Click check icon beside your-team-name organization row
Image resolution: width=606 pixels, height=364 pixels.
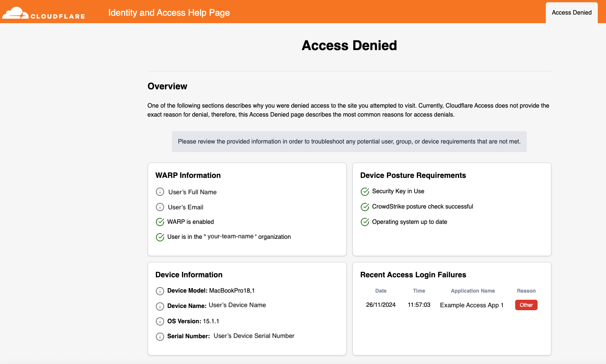(x=160, y=237)
